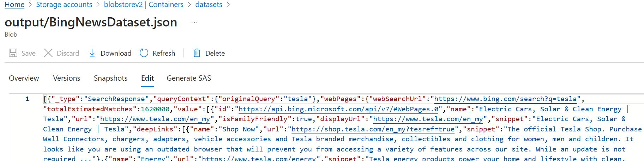
Task: Go to the Home breadcrumb
Action: pyautogui.click(x=14, y=5)
